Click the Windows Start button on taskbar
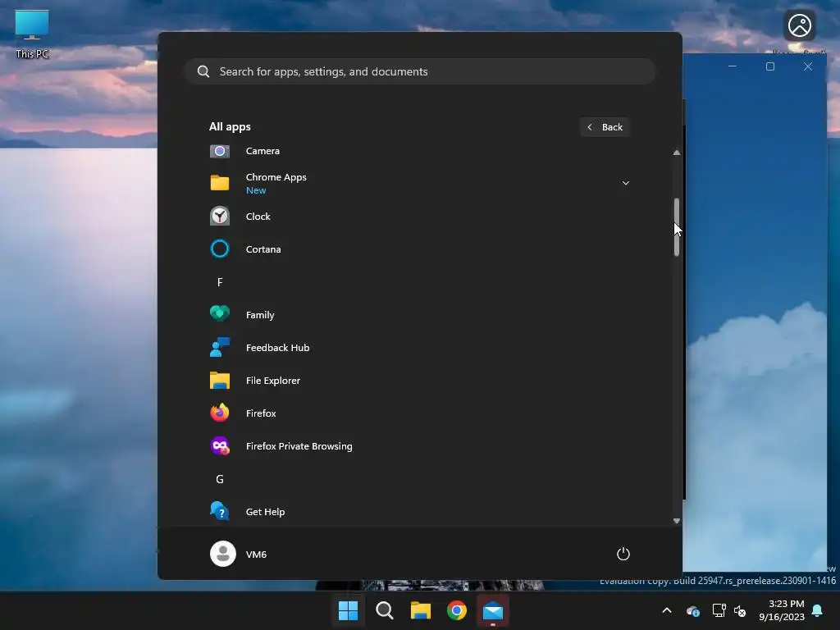 [348, 610]
